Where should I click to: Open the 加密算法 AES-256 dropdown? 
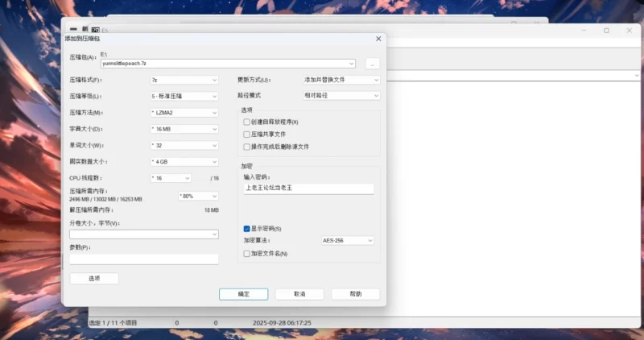[348, 240]
